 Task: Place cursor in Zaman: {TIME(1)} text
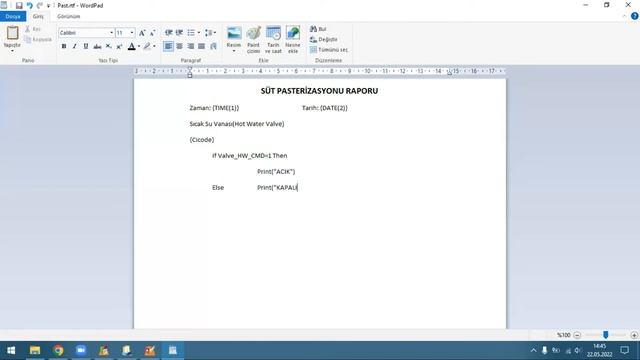[x=214, y=108]
